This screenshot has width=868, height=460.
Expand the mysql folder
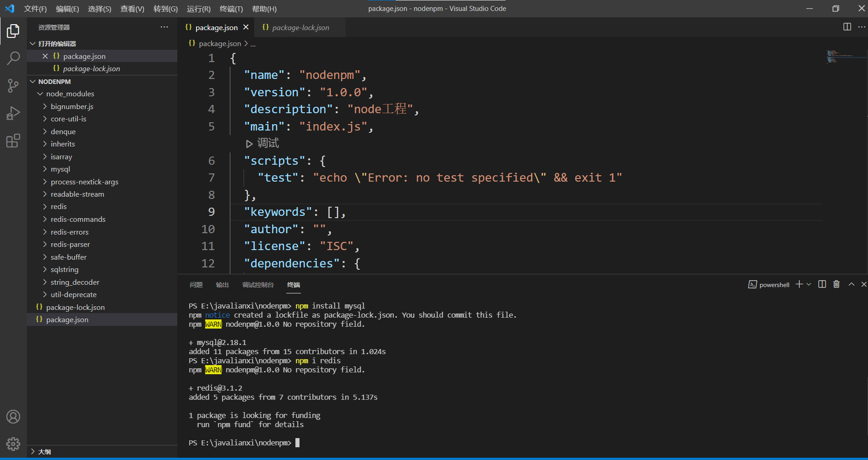click(45, 169)
